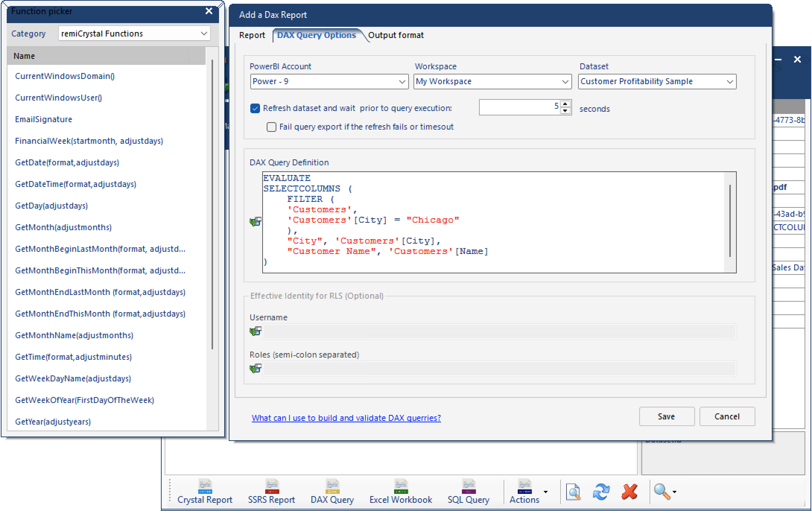Add an SSRS Report from toolbar
This screenshot has height=511, width=812.
coord(272,492)
